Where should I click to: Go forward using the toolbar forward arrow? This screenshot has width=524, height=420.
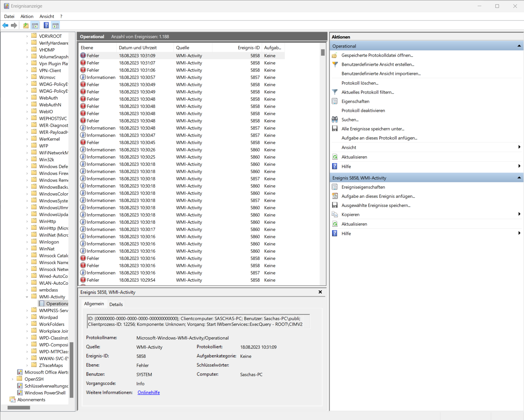(x=14, y=26)
